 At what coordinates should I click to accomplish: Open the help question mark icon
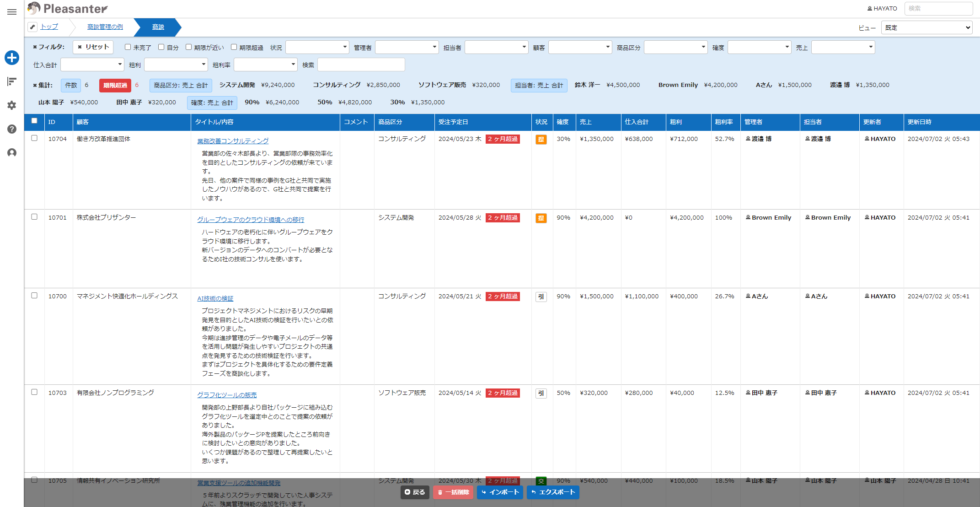[12, 129]
